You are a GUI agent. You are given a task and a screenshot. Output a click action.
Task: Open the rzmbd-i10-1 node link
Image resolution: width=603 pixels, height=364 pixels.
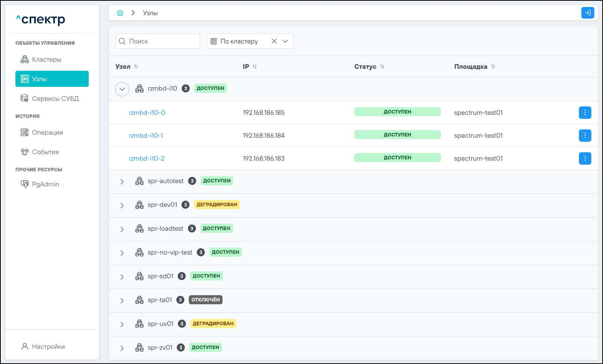(146, 135)
